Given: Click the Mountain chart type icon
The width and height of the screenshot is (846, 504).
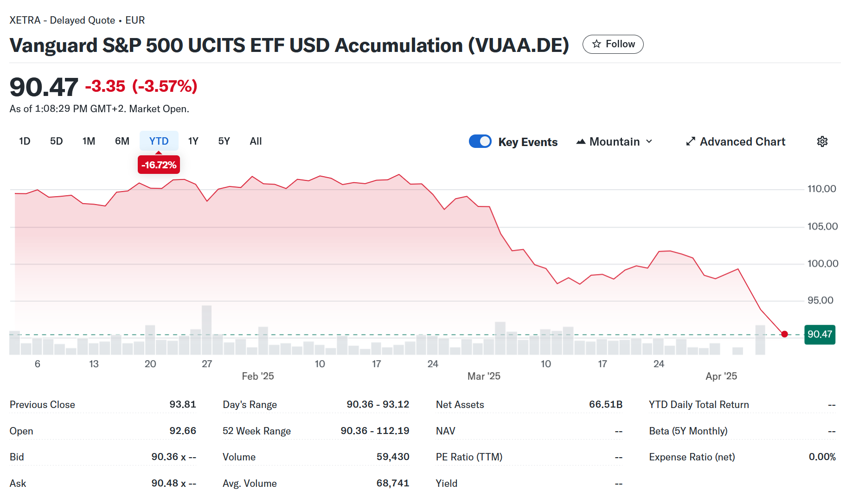Looking at the screenshot, I should 581,141.
